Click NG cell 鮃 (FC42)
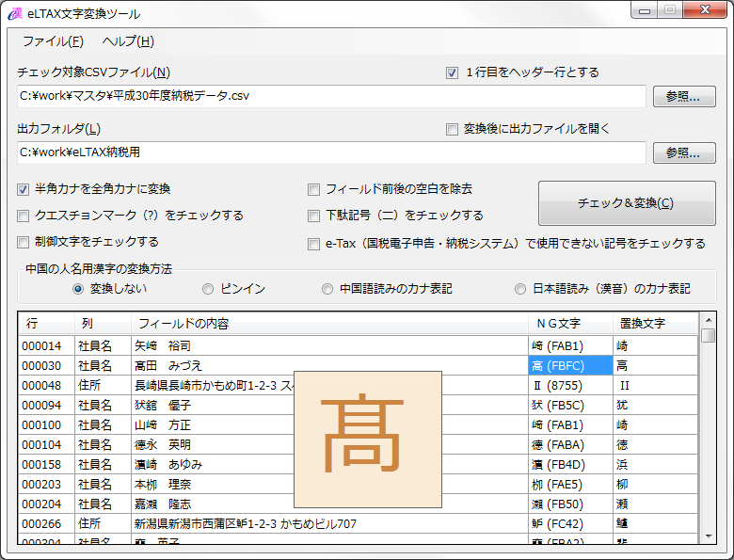Viewport: 734px width, 560px height. pos(570,523)
